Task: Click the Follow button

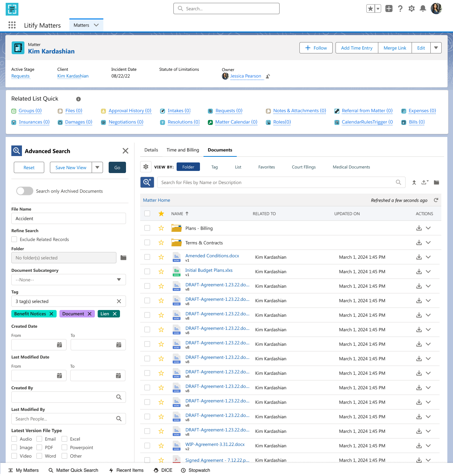Action: (x=316, y=48)
